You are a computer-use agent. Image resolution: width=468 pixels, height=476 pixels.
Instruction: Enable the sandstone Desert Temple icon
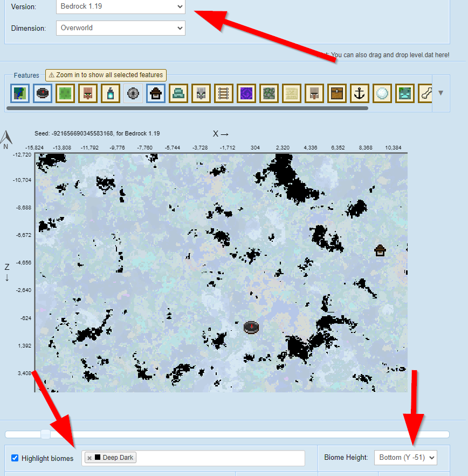(x=292, y=93)
